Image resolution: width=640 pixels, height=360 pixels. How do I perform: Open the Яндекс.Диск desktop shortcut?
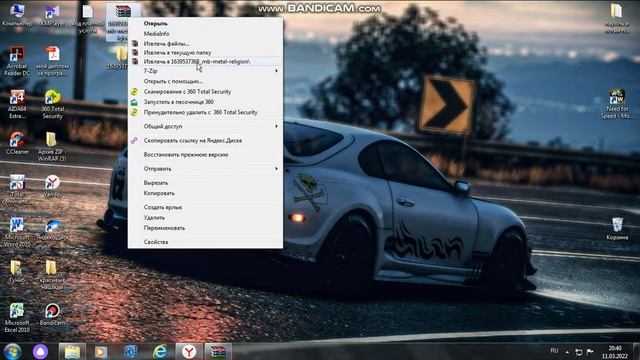52,229
